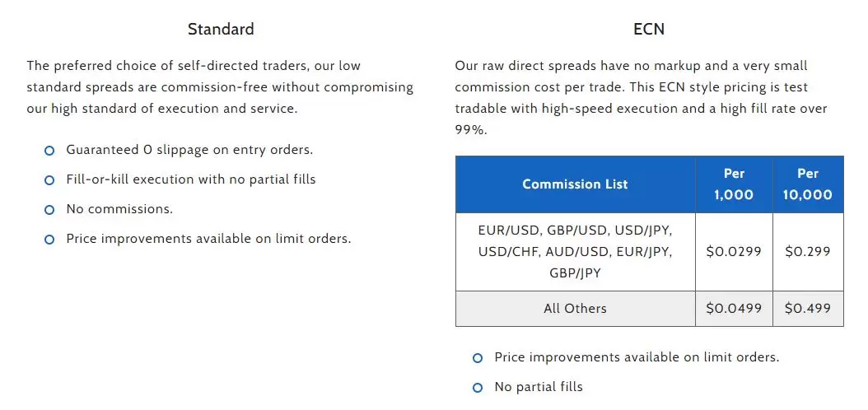Click the All Others row label

pos(575,308)
